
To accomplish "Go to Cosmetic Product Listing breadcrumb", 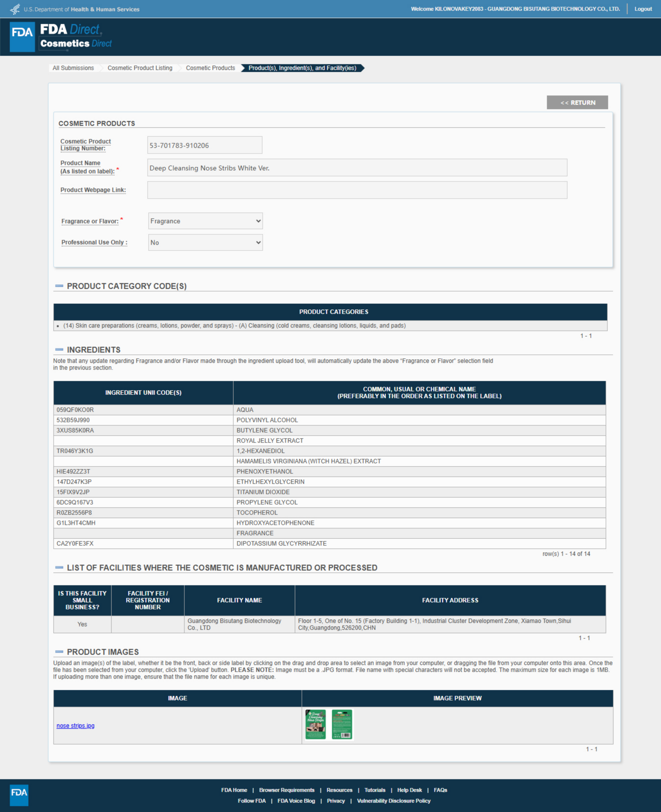I will coord(140,68).
